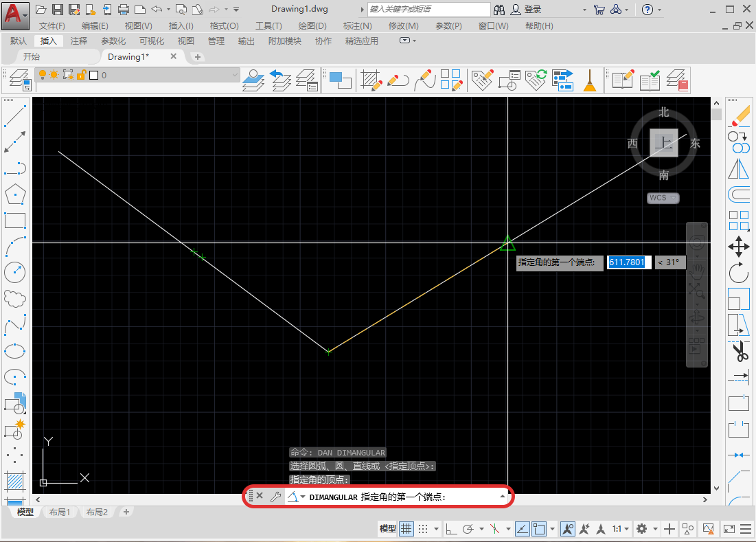This screenshot has width=756, height=542.
Task: Choose the Hatch tool in left toolbar
Action: tap(15, 480)
